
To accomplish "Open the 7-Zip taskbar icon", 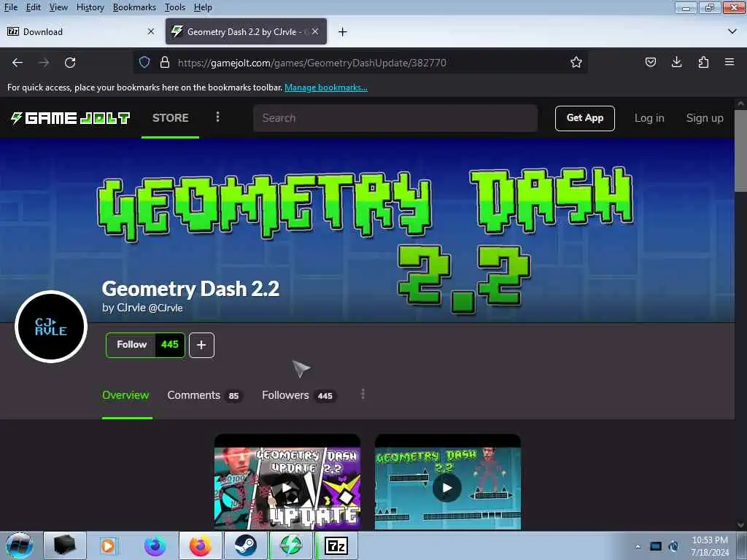I will coord(336,545).
